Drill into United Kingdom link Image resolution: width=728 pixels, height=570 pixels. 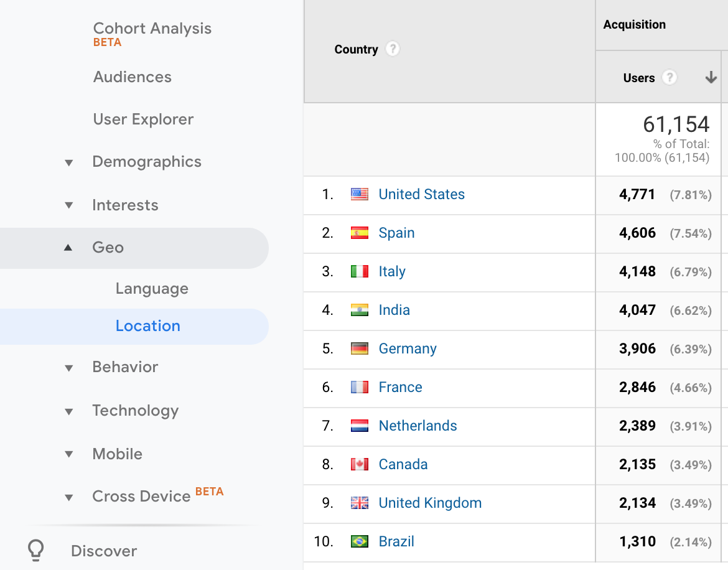(430, 503)
